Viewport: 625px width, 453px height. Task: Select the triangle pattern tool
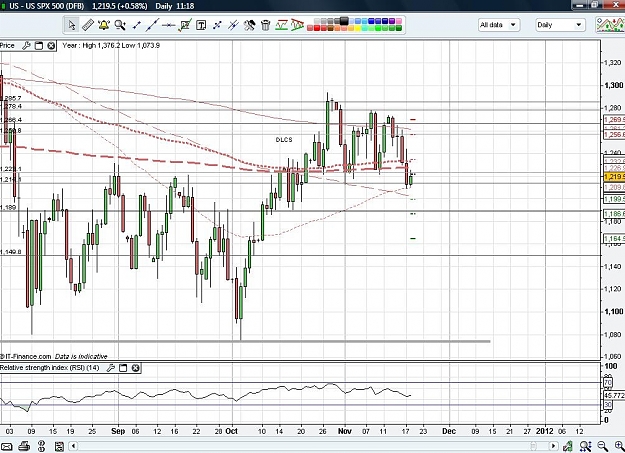tap(297, 25)
